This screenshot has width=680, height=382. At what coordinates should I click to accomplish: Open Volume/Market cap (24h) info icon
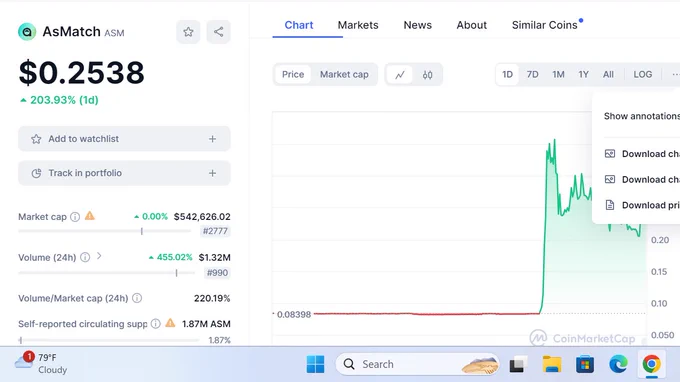tap(137, 298)
